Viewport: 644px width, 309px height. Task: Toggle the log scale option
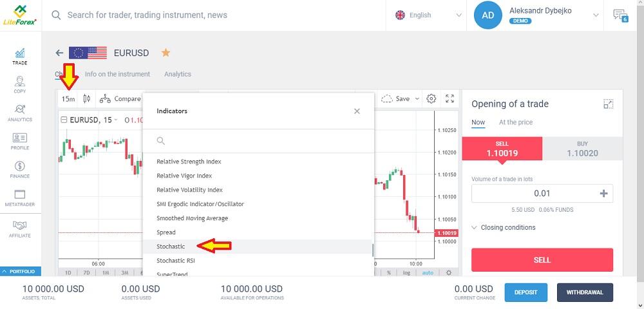coord(406,272)
